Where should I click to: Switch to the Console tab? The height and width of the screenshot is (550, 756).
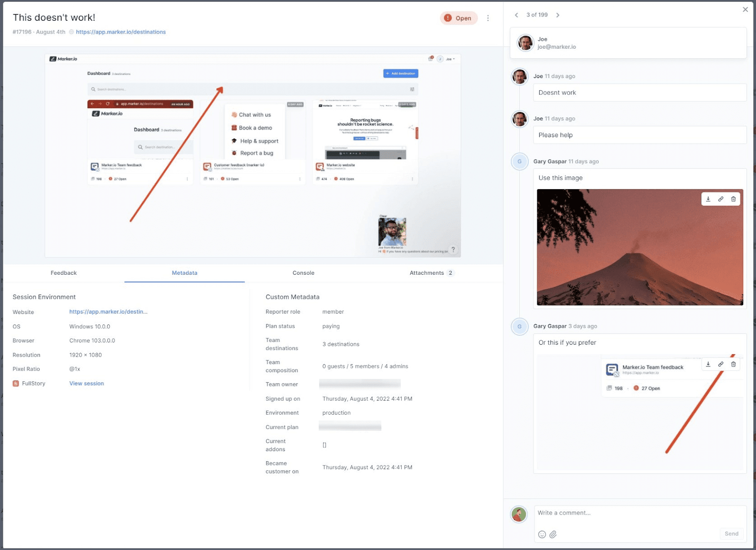(303, 273)
